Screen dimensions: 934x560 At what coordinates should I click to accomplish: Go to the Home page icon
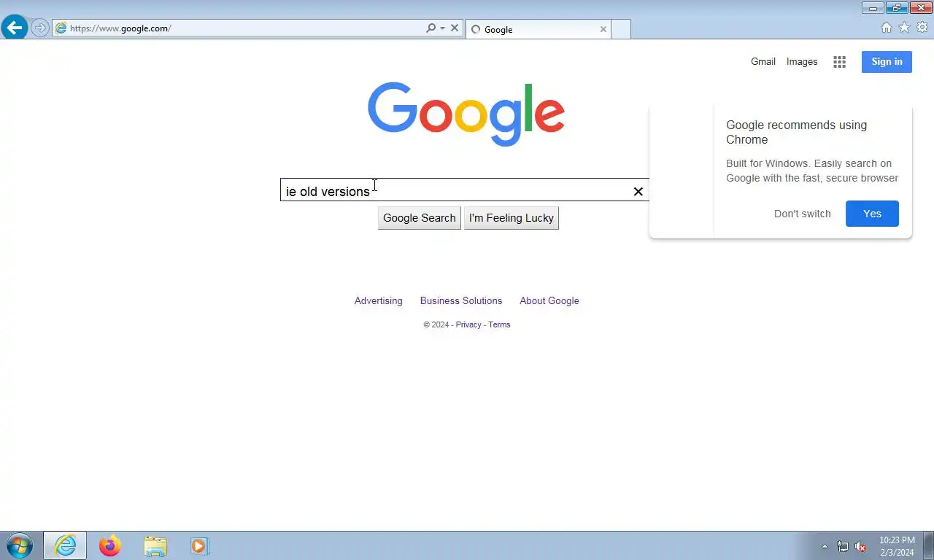click(886, 27)
